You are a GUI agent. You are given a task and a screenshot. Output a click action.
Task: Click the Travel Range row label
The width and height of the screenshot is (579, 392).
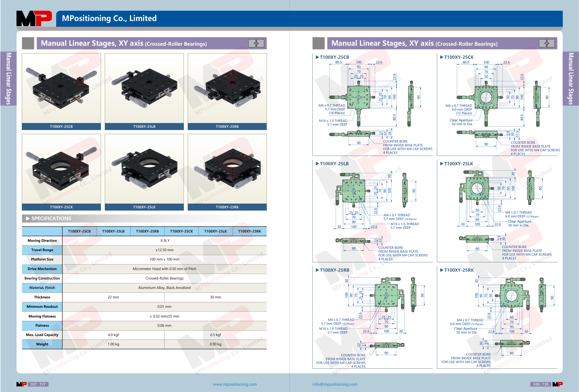(42, 250)
